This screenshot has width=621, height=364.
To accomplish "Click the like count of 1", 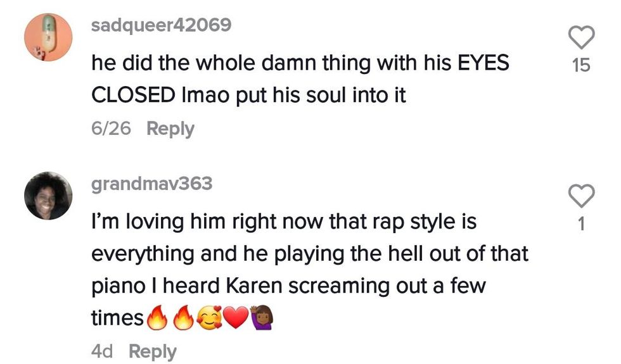I will click(x=581, y=224).
